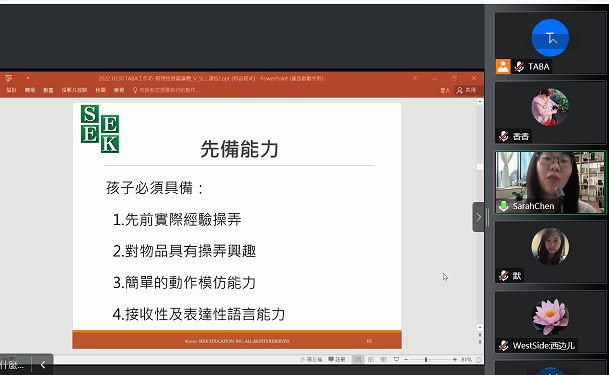Image resolution: width=609 pixels, height=375 pixels.
Task: Open Quick Access Toolbar customize dropdown
Action: (28, 78)
